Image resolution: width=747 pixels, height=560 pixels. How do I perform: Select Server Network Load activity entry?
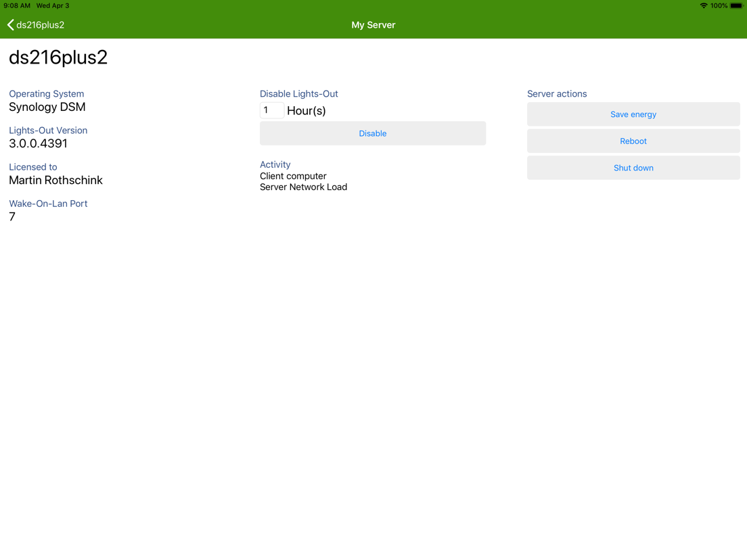point(303,187)
